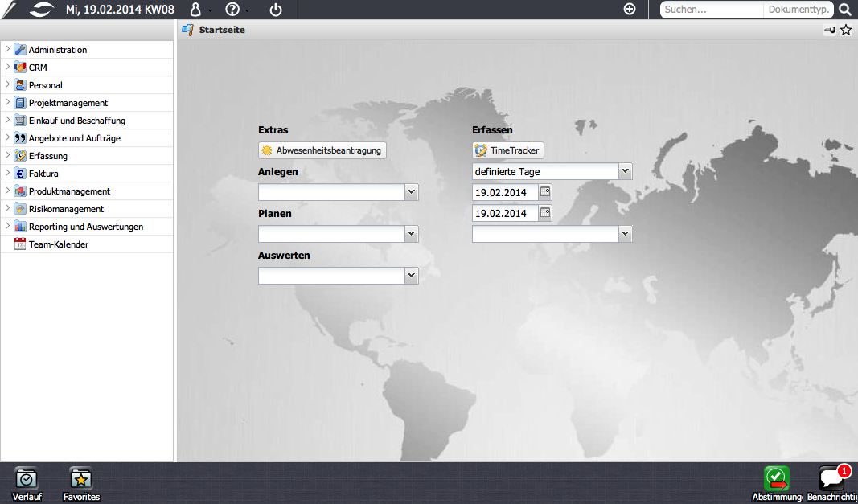Screen dimensions: 858x504
Task: Open the help question mark menu
Action: pos(232,10)
